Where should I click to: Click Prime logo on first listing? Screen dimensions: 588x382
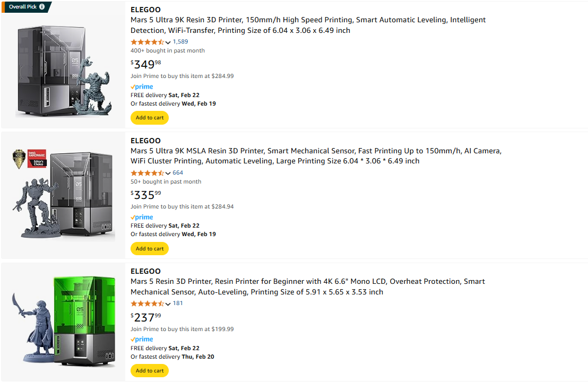click(142, 86)
